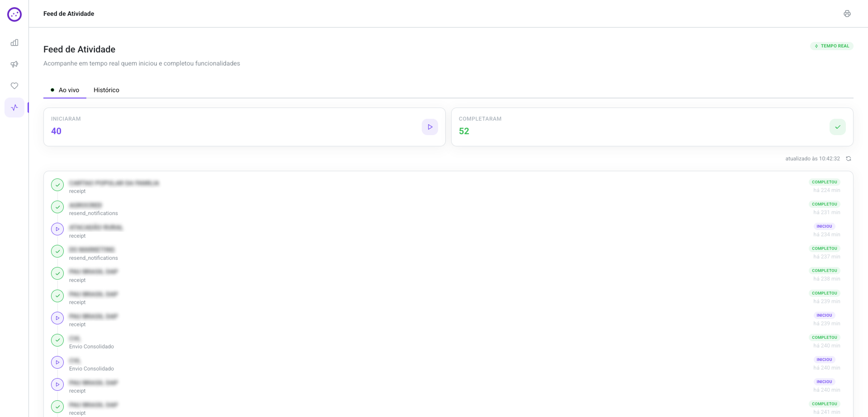
Task: Click the Iniciaram count 40
Action: (56, 131)
